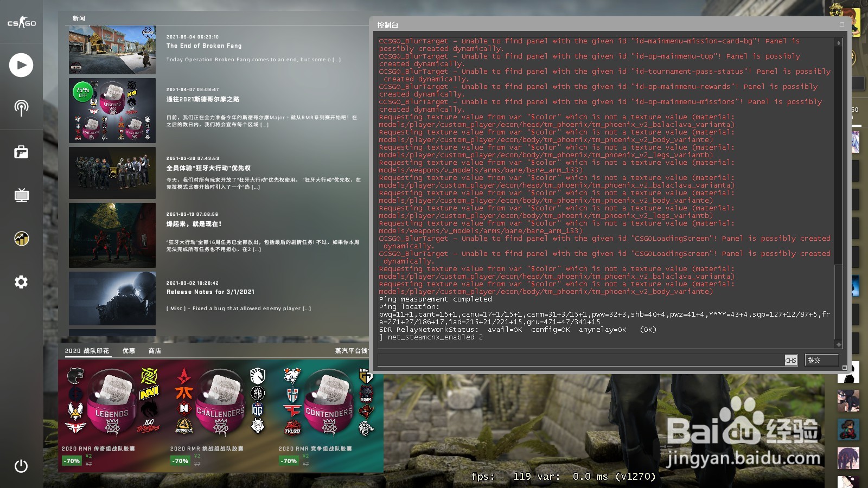This screenshot has width=868, height=488.
Task: Select the glasses-wearing anime girl friend avatar
Action: (x=848, y=401)
